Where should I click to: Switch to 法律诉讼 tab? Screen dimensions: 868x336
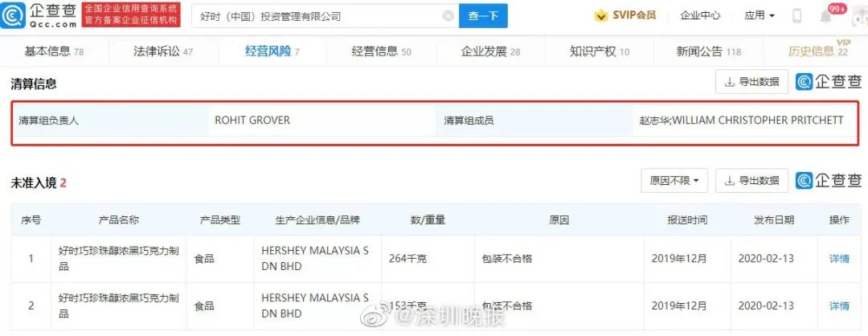pyautogui.click(x=163, y=51)
